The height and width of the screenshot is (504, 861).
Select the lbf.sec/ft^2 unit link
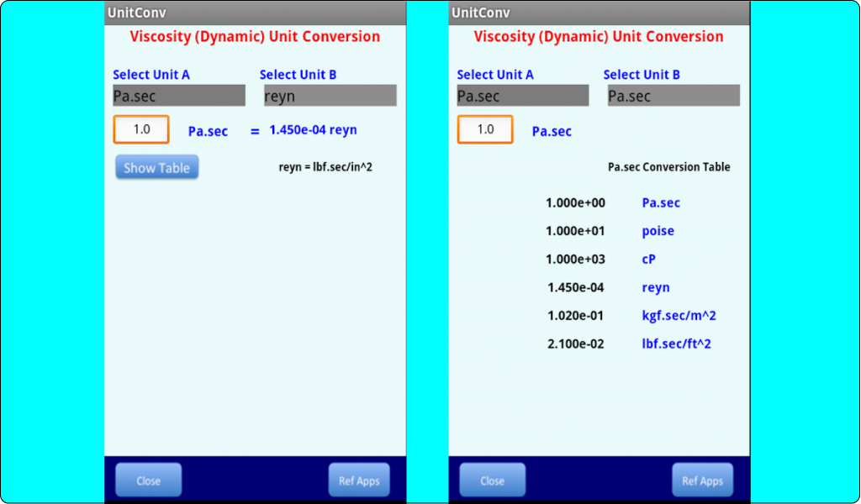[678, 343]
